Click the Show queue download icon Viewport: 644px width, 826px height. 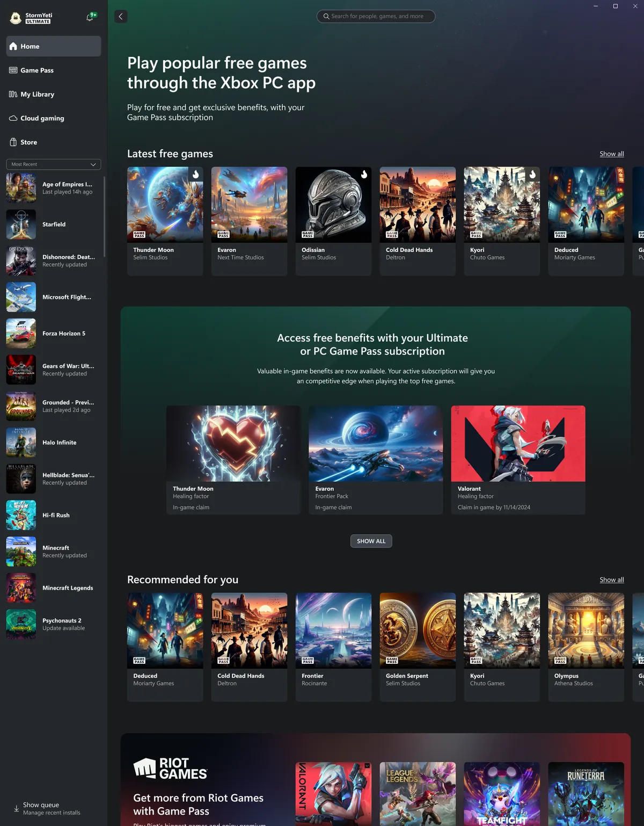16,808
